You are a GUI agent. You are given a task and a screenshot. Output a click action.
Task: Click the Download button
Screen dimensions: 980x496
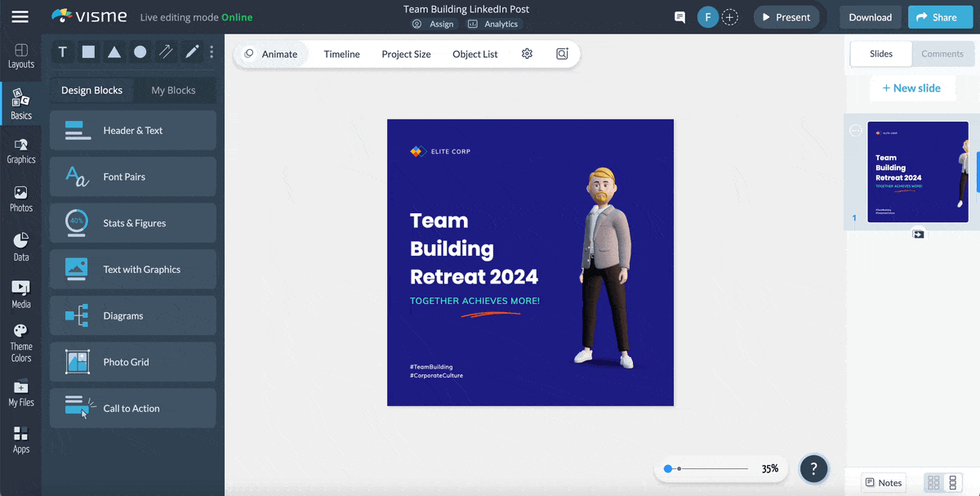coord(870,16)
